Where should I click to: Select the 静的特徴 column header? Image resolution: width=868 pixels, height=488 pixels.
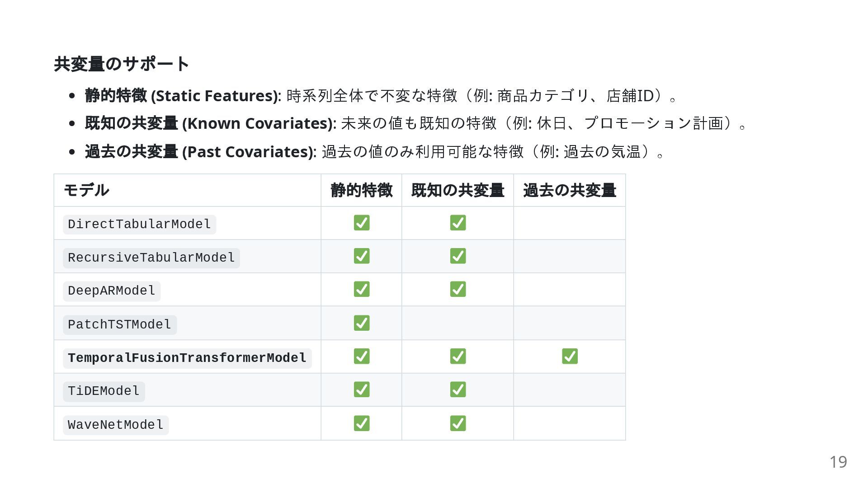pos(362,190)
